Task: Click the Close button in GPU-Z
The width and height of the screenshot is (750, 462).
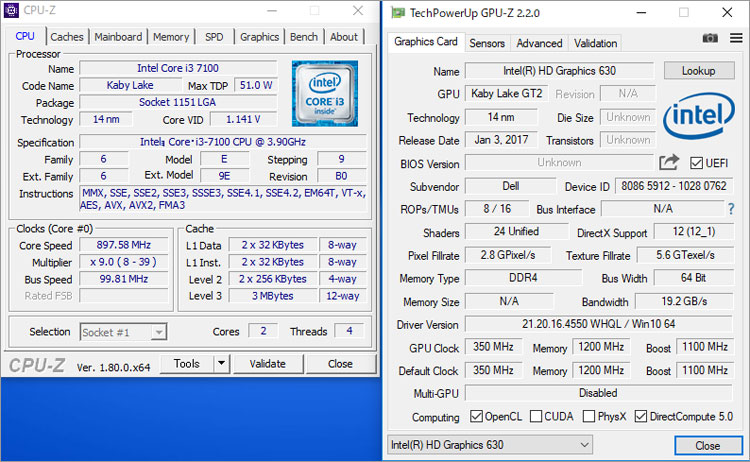Action: click(708, 446)
